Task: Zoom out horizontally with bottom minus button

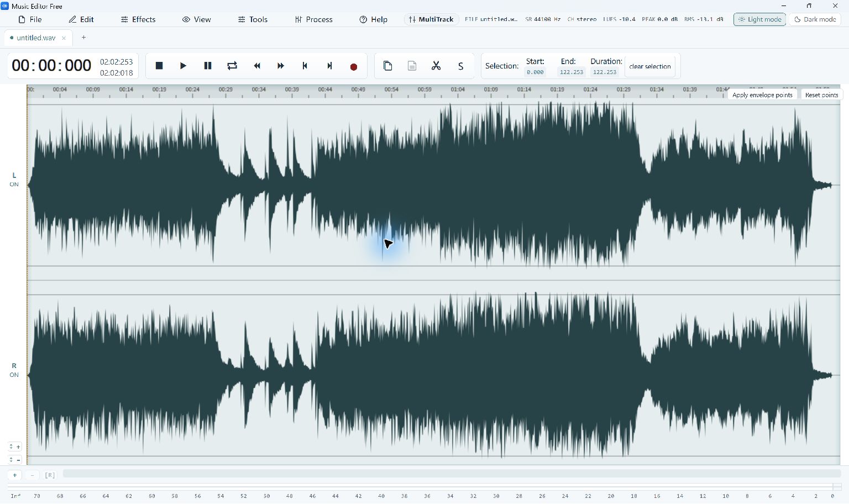Action: pyautogui.click(x=32, y=475)
